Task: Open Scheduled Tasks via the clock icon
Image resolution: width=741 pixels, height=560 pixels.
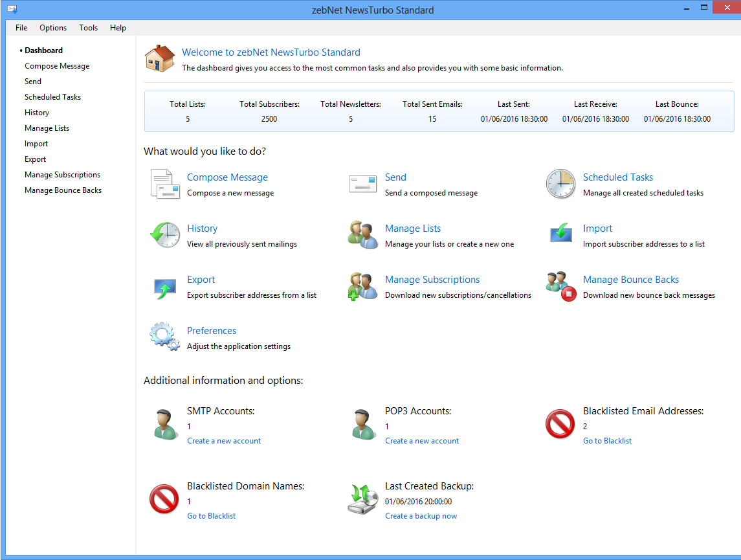Action: point(560,184)
